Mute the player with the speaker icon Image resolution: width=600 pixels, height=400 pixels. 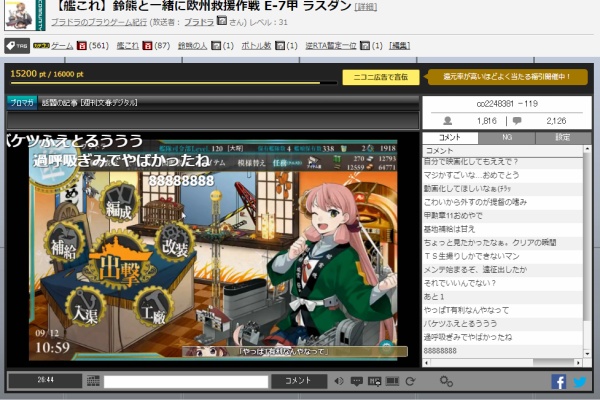pos(339,381)
